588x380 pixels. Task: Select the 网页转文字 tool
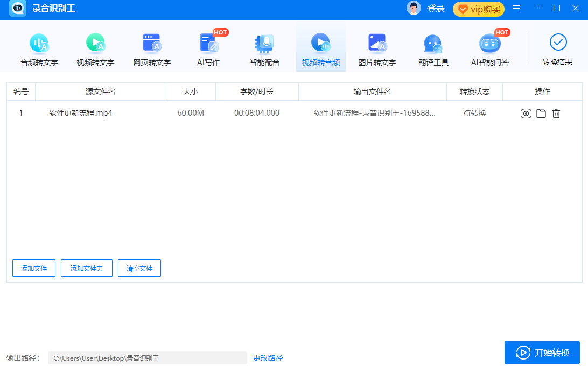[x=152, y=48]
